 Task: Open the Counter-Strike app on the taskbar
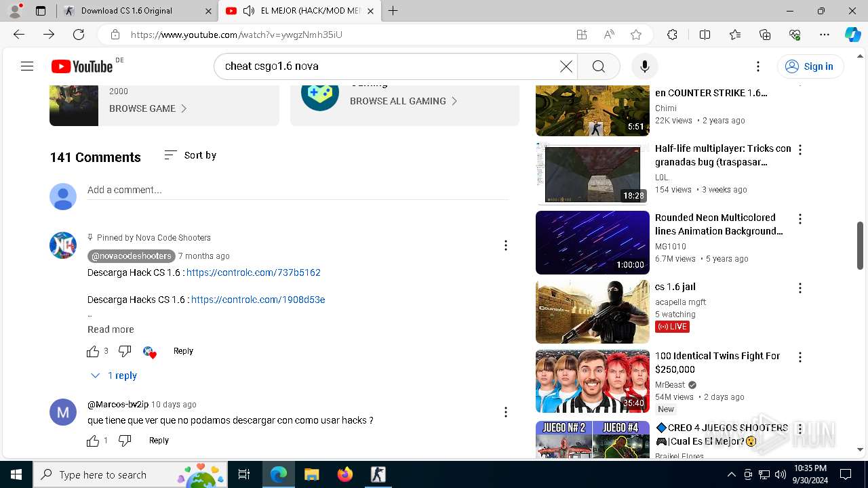click(x=378, y=474)
